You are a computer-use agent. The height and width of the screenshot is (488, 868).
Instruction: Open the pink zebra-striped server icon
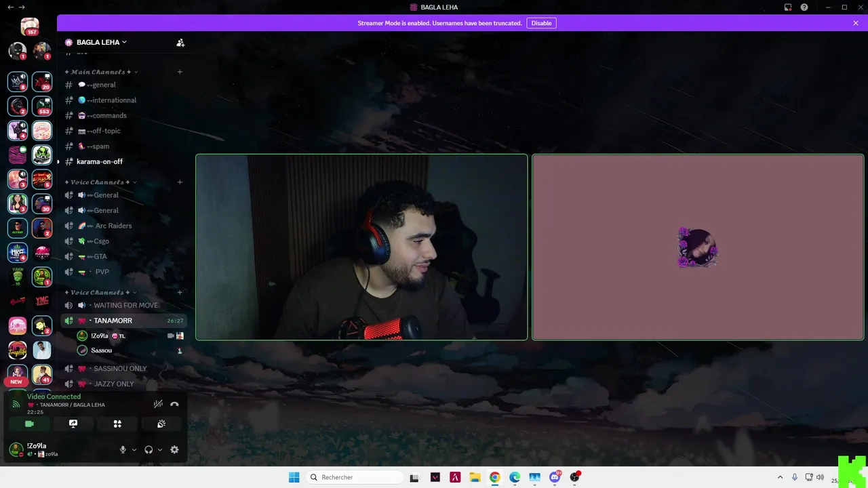18,155
